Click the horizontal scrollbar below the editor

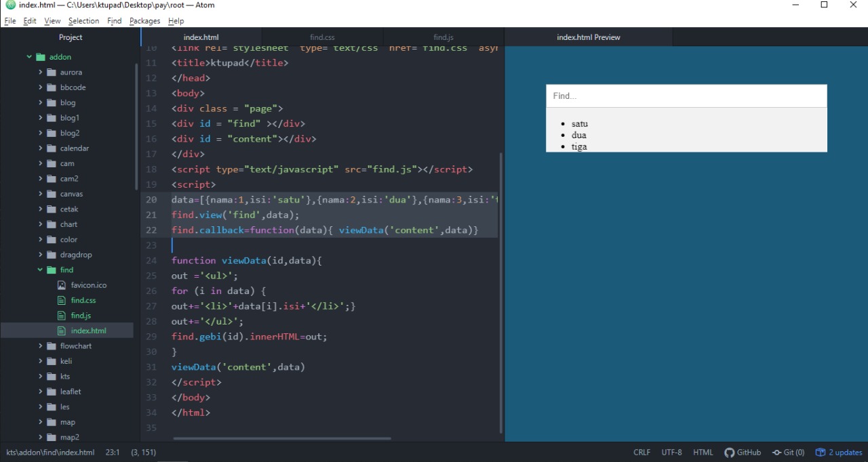click(281, 438)
